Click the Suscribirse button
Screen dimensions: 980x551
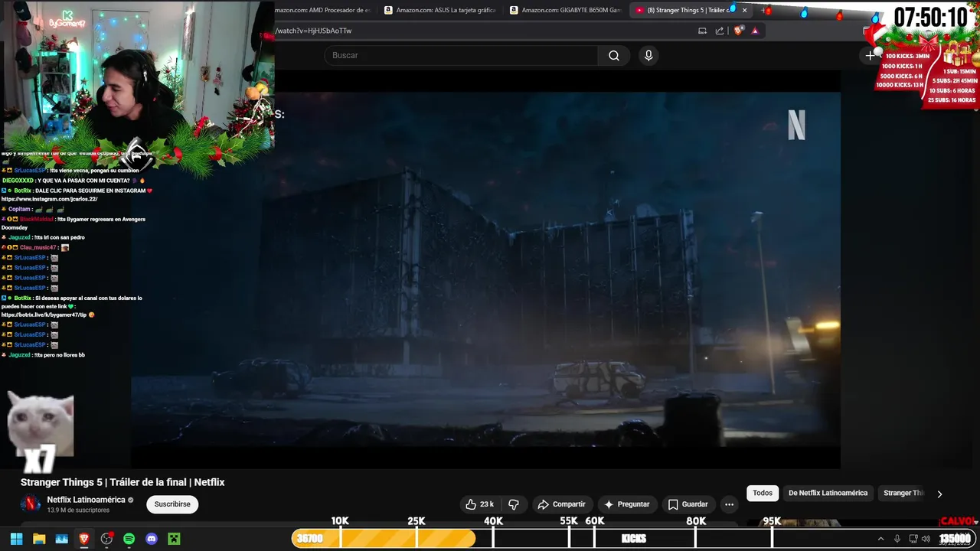(172, 504)
